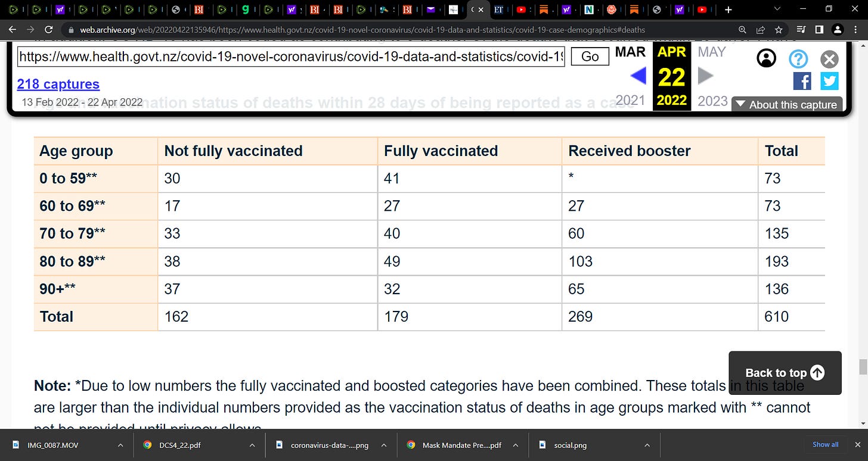868x461 pixels.
Task: Open options for IMG_0087.MOV download
Action: [x=120, y=445]
